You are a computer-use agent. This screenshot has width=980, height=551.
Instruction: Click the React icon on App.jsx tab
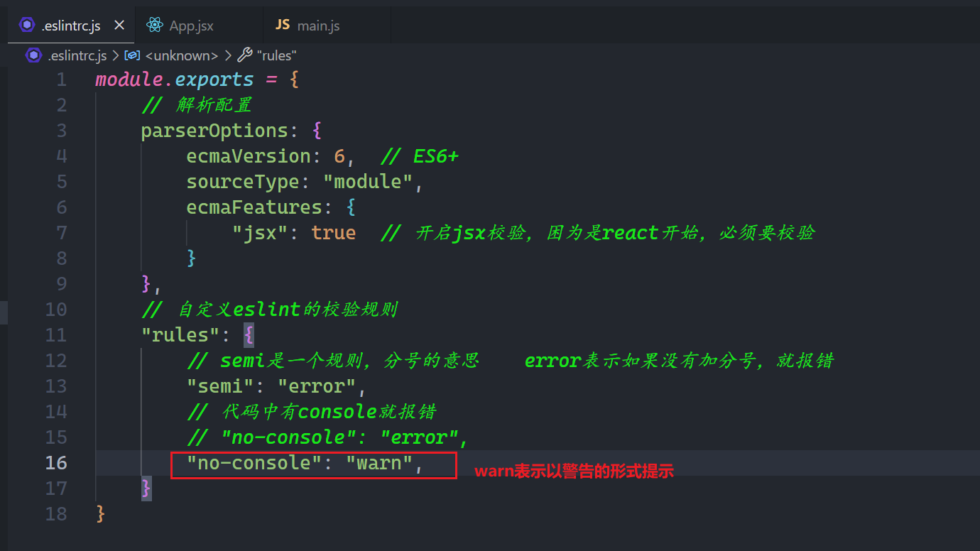point(154,26)
